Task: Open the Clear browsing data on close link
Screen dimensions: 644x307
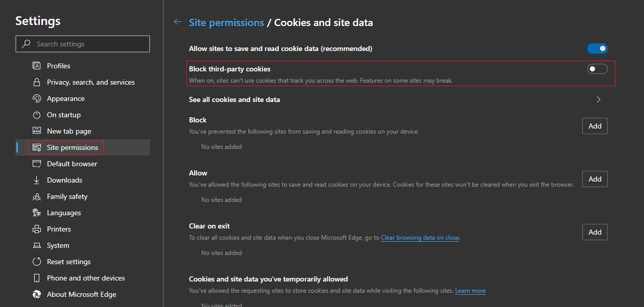Action: point(420,238)
